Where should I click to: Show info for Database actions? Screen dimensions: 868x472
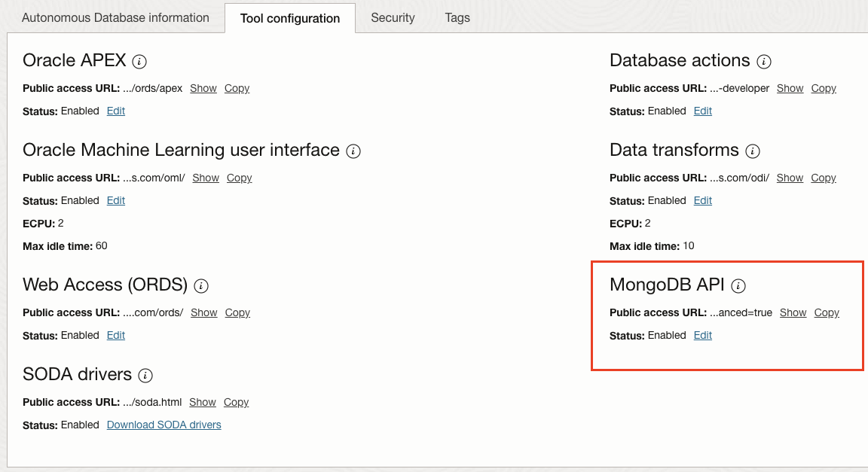pos(763,62)
